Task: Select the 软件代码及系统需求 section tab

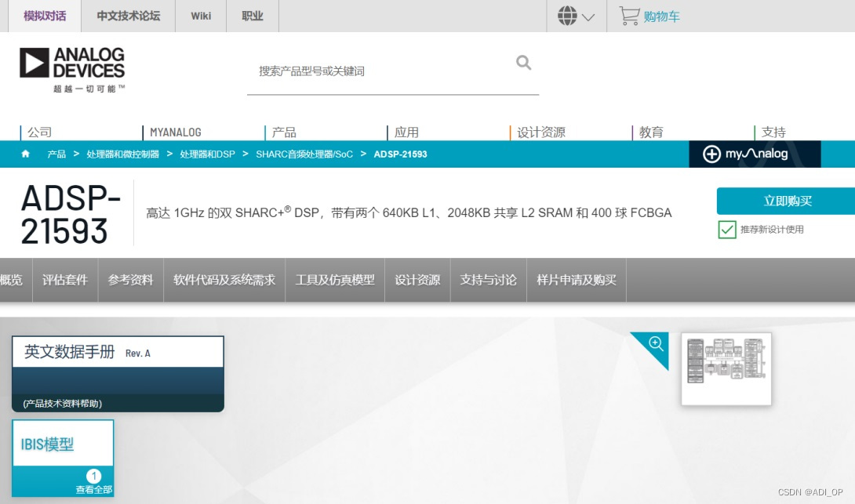Action: coord(224,280)
